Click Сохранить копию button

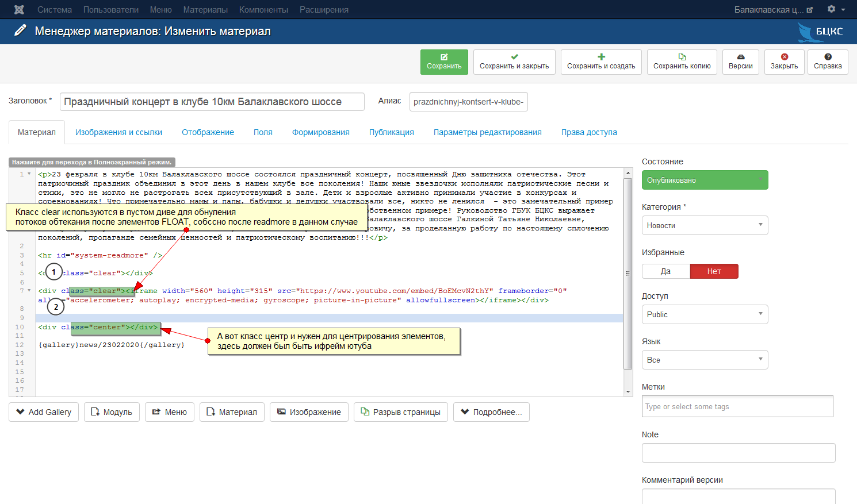coord(682,61)
